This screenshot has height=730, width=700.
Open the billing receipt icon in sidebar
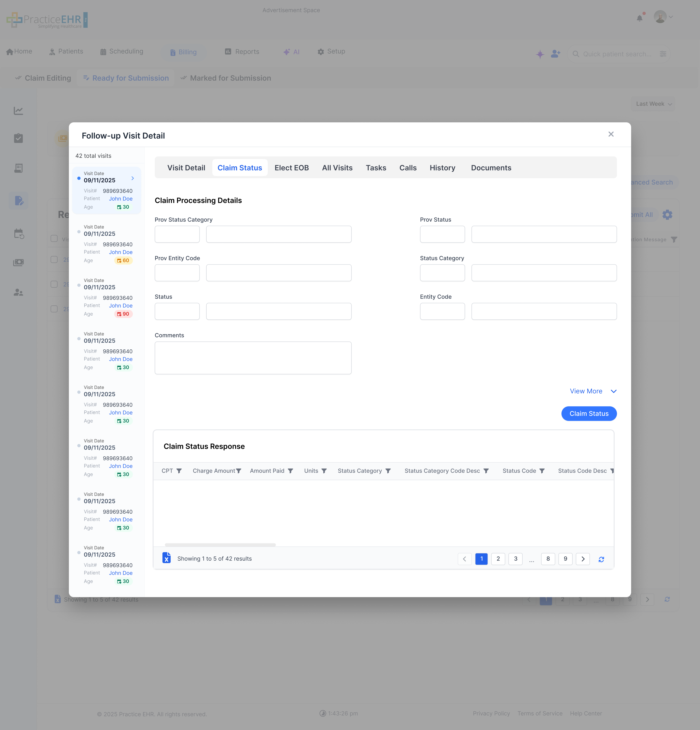[x=18, y=168]
